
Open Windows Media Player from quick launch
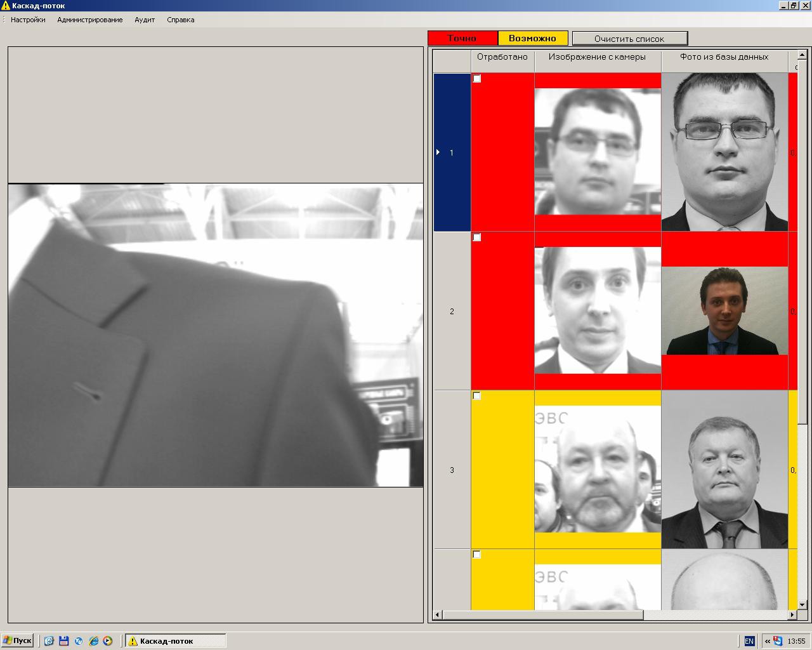tap(108, 641)
